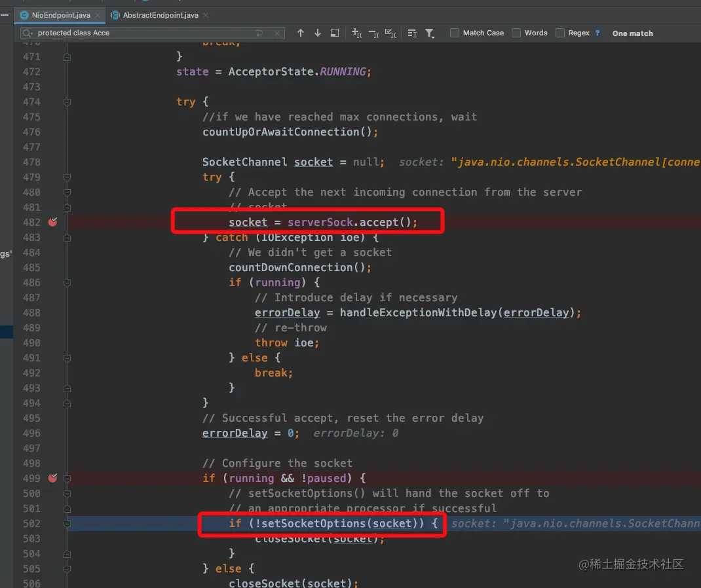Select all occurrences icon in find bar
Screen dimensions: 701x588
point(390,33)
